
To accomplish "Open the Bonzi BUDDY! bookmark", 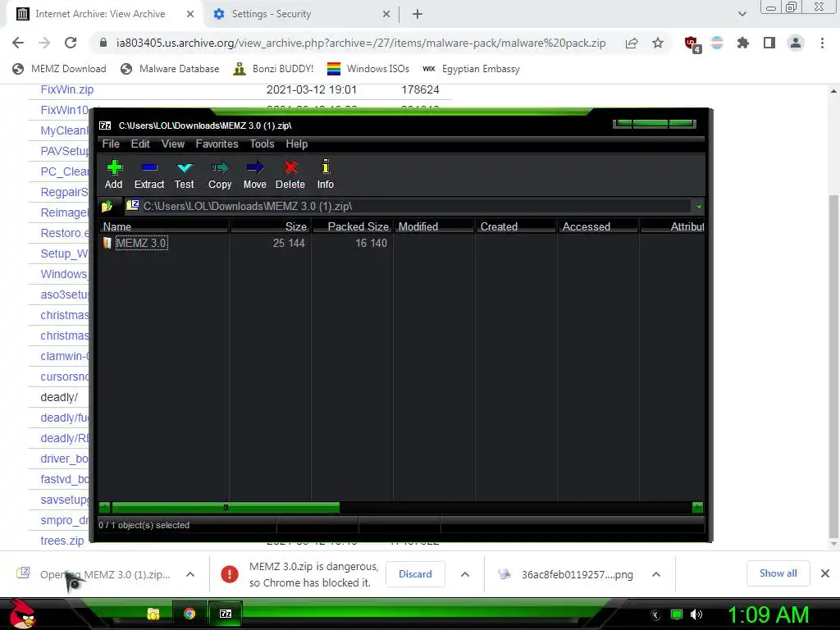I will pos(274,69).
